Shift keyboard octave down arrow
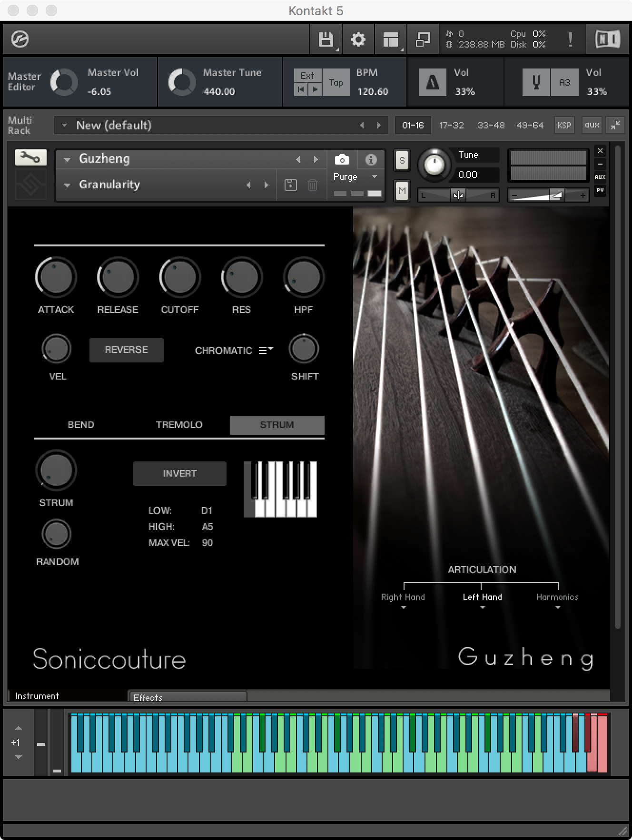 (18, 757)
